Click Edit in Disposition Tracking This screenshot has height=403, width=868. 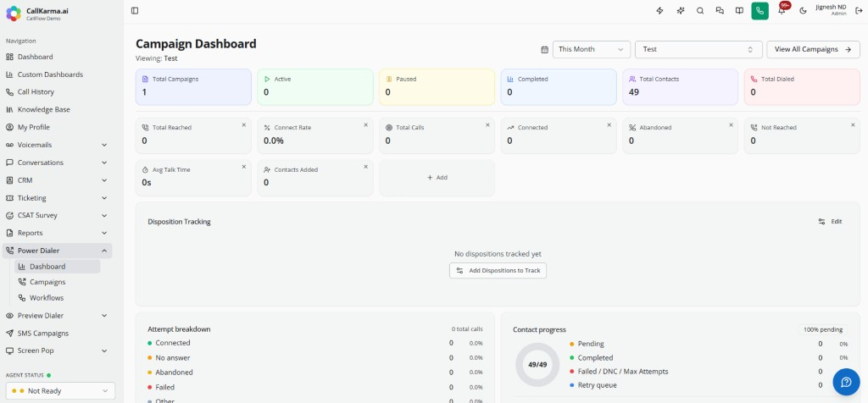(831, 221)
